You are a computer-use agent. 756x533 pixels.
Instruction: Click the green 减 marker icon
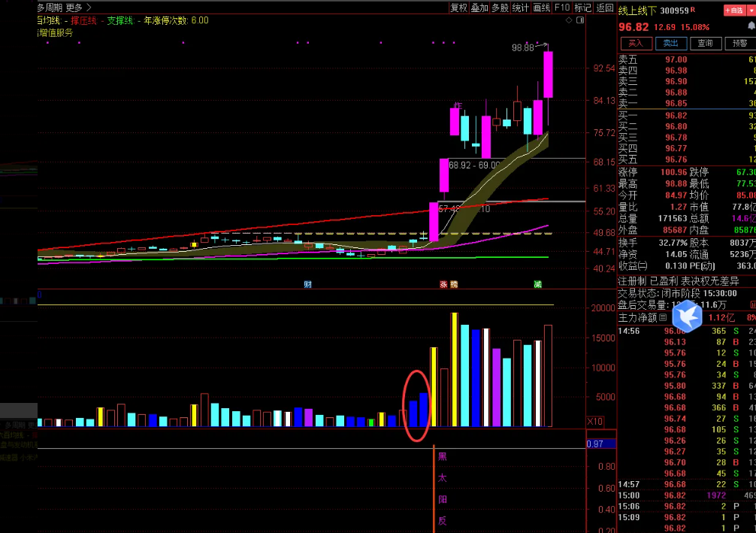click(x=538, y=284)
